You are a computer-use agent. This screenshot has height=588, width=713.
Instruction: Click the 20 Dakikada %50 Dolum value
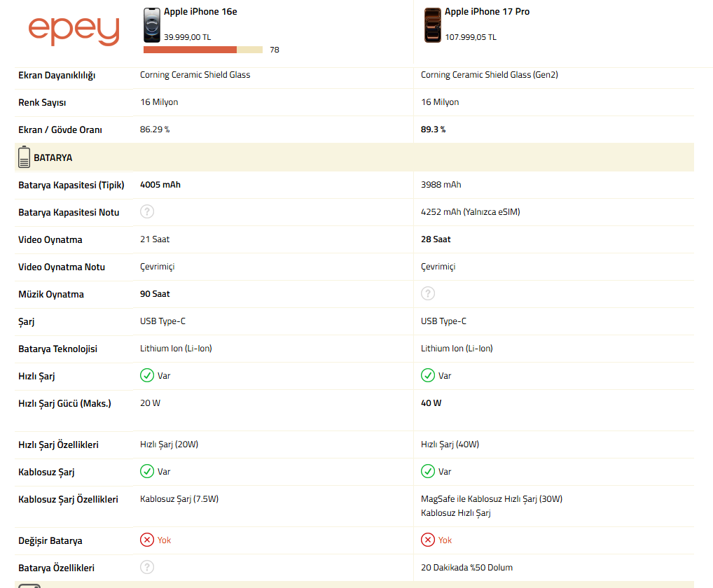pos(466,567)
